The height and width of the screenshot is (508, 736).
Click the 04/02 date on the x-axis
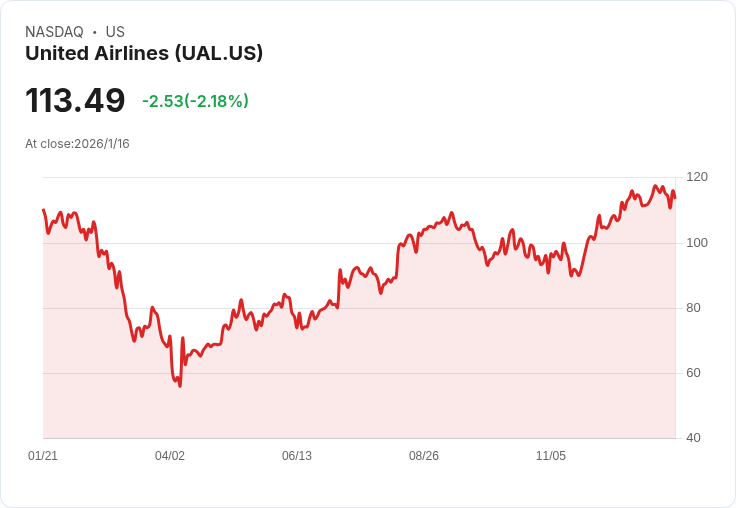click(x=170, y=456)
